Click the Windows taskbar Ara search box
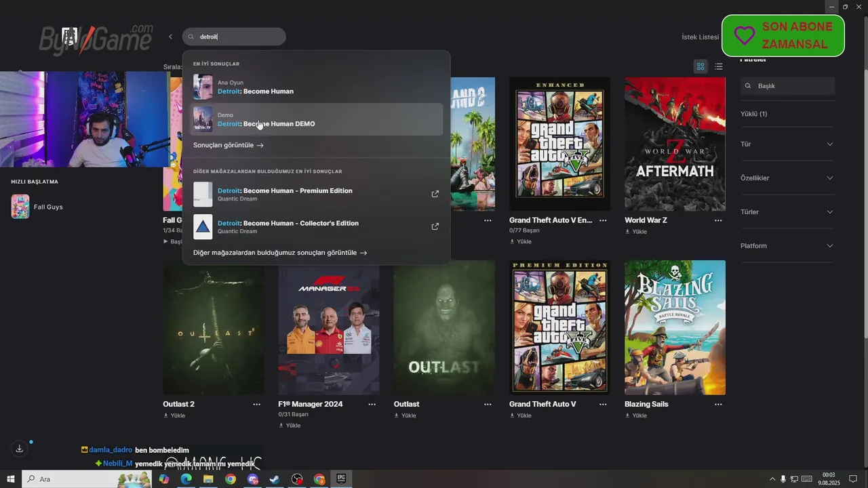868x488 pixels. 87,479
